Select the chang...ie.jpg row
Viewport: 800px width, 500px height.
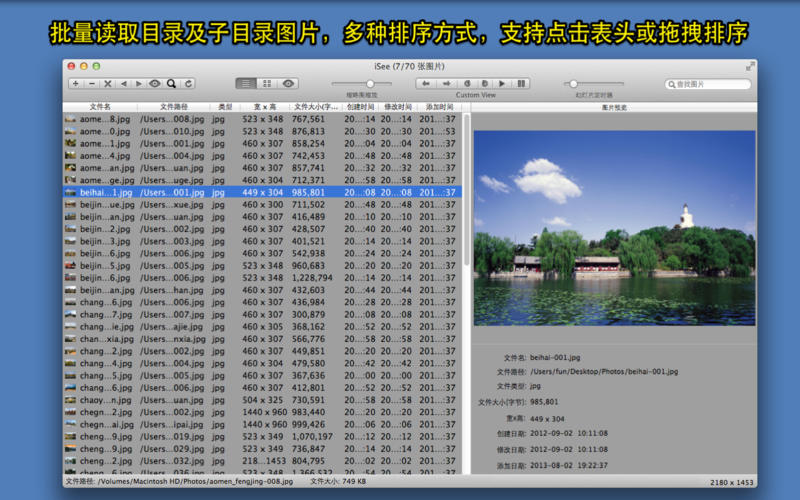pos(262,327)
